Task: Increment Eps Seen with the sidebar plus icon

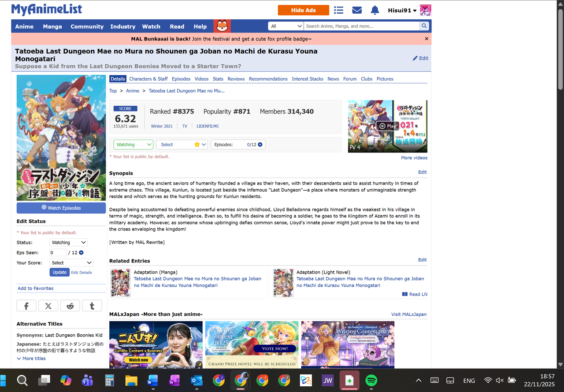Action: click(x=81, y=253)
